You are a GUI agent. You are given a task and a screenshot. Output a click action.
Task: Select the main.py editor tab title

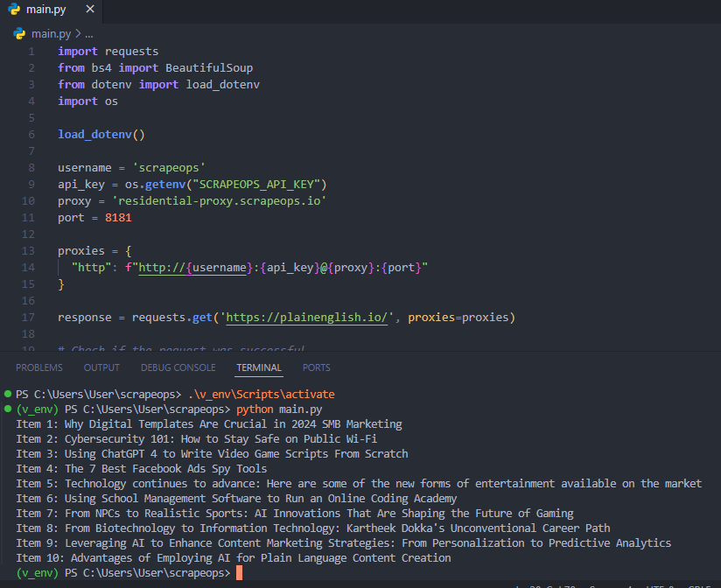pos(46,10)
